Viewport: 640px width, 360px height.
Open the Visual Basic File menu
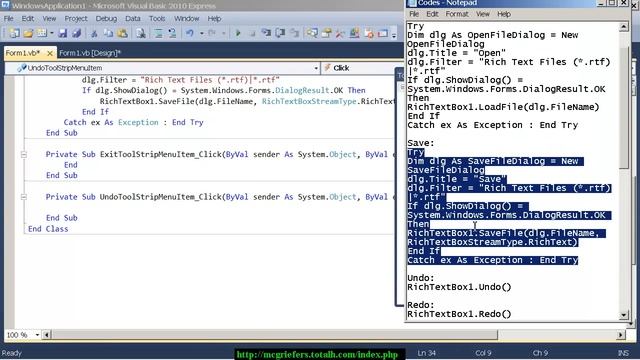(x=9, y=19)
